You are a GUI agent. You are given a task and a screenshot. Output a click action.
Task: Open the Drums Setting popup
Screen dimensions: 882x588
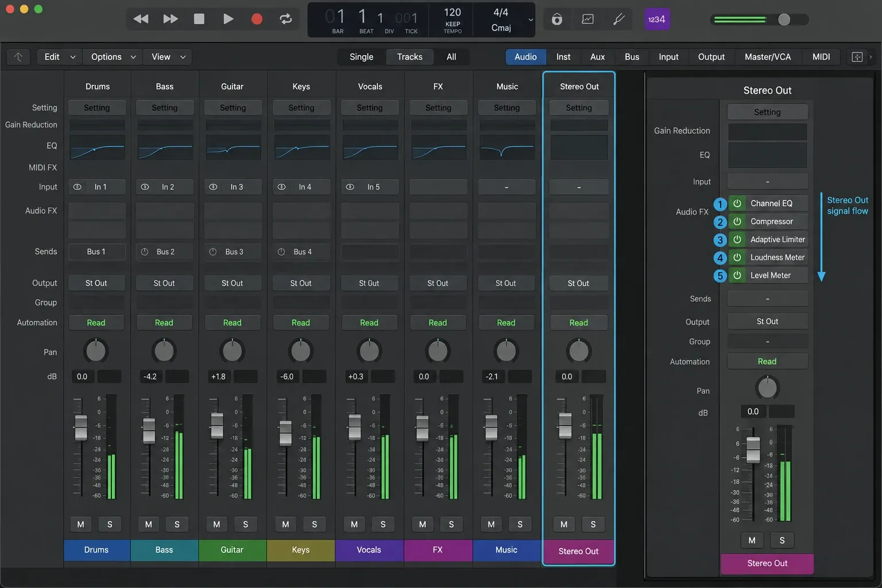(97, 108)
